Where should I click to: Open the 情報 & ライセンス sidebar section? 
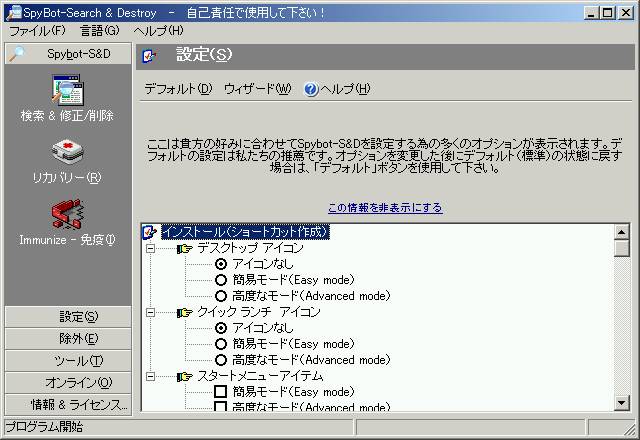pos(68,405)
